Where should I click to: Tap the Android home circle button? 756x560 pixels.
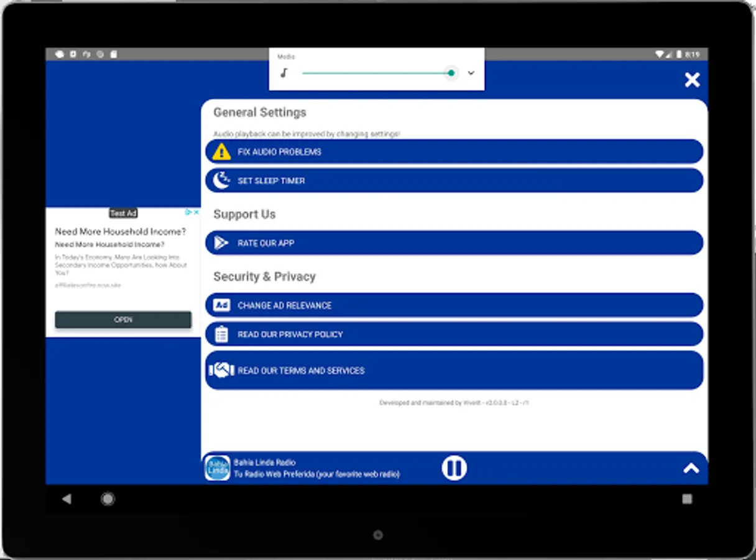pyautogui.click(x=108, y=498)
